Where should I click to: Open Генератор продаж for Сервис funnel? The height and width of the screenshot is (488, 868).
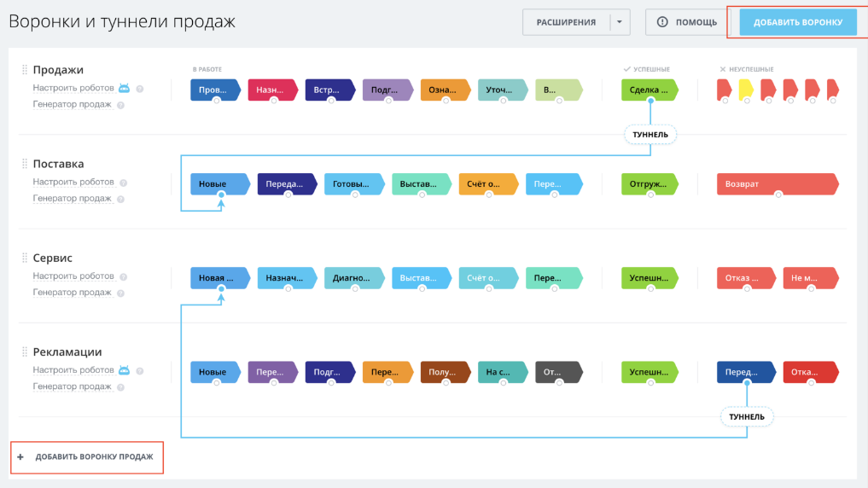tap(72, 293)
